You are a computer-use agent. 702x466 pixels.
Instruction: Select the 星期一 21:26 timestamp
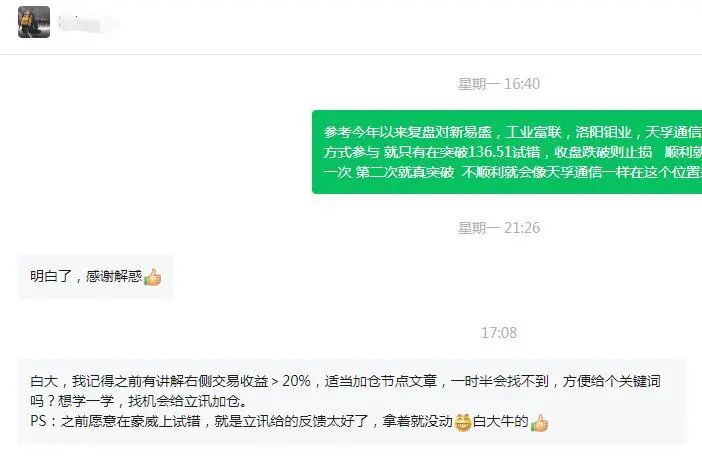(x=499, y=228)
